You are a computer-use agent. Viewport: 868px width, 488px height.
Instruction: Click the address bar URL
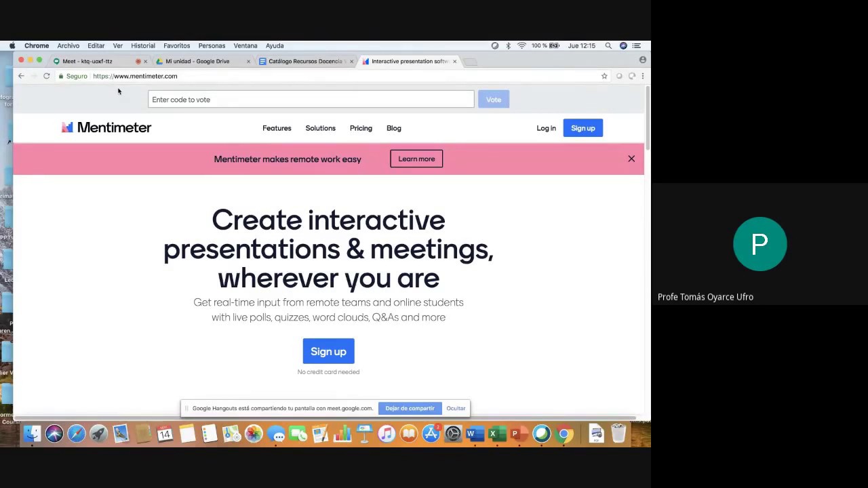(x=135, y=76)
